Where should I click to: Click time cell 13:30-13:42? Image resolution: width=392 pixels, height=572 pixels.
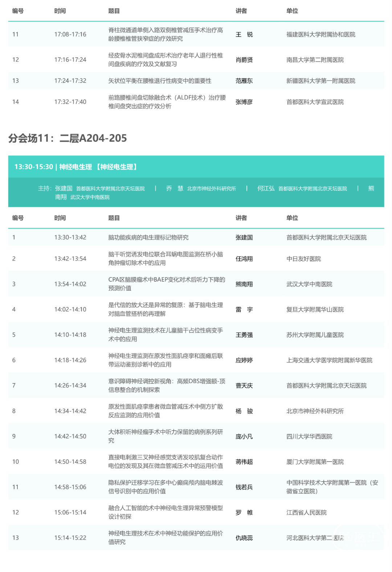70,237
